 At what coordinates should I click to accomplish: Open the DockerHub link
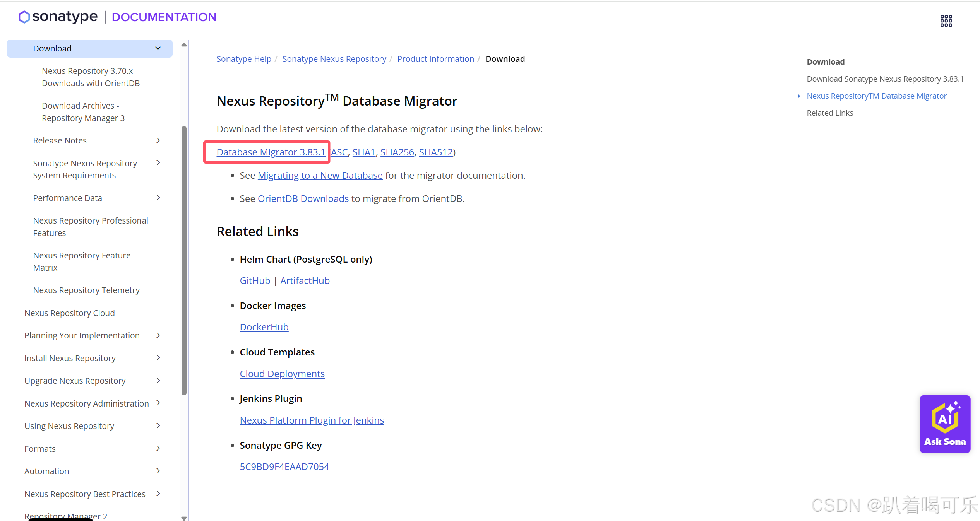point(264,327)
